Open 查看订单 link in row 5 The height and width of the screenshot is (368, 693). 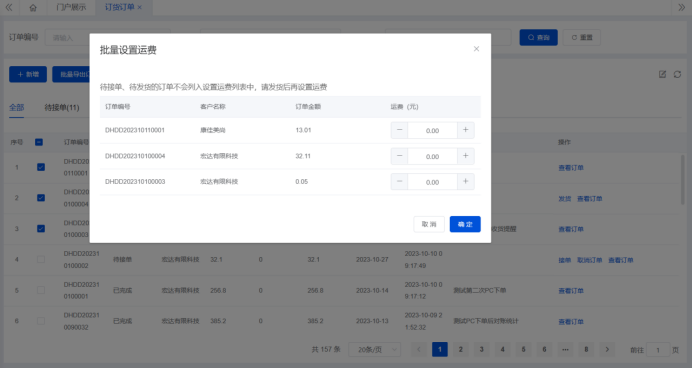[571, 291]
